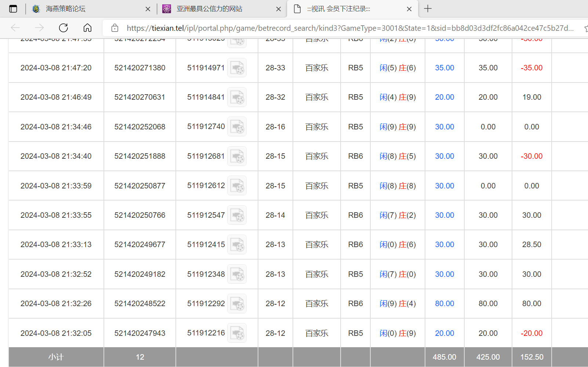Reload the page with the refresh icon

pos(63,28)
